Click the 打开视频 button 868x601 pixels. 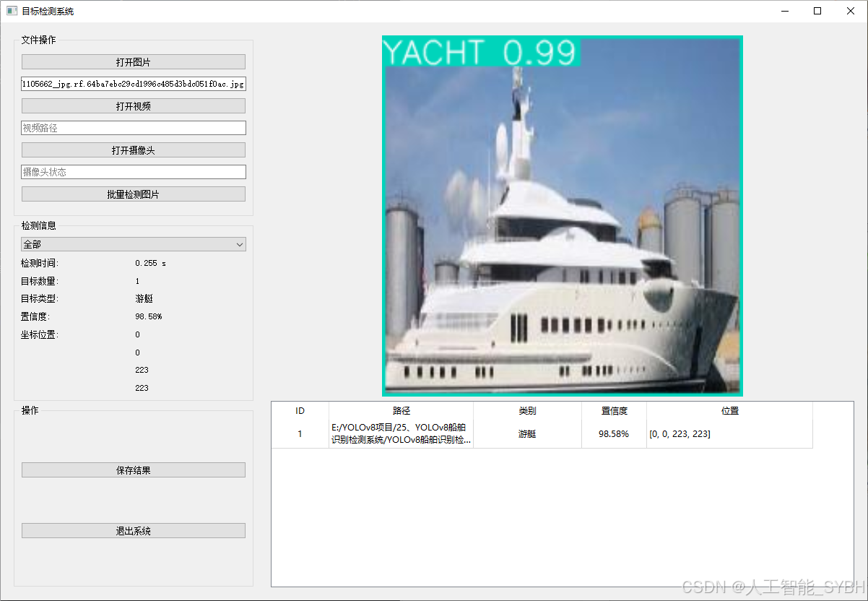(x=134, y=106)
